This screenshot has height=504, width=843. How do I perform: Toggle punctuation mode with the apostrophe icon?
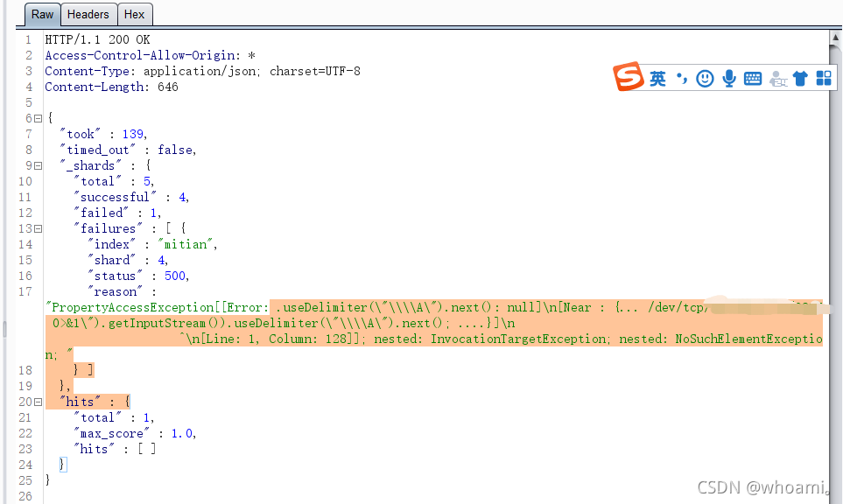[x=681, y=78]
